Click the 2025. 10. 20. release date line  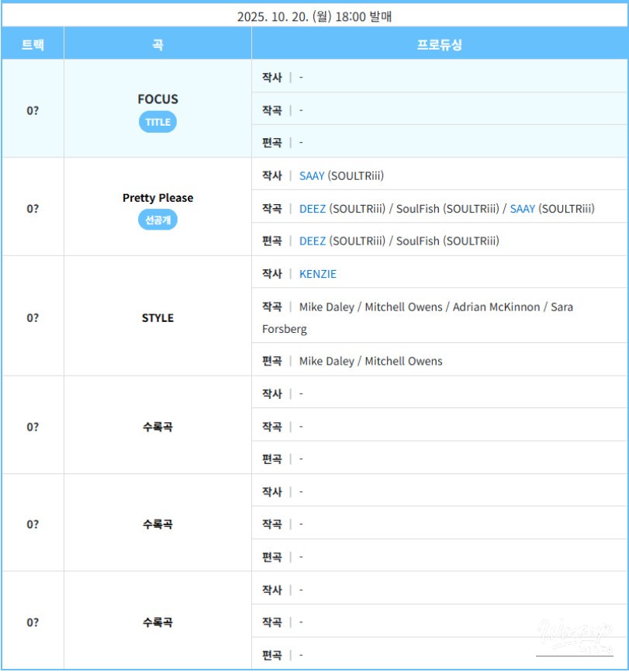(x=314, y=16)
